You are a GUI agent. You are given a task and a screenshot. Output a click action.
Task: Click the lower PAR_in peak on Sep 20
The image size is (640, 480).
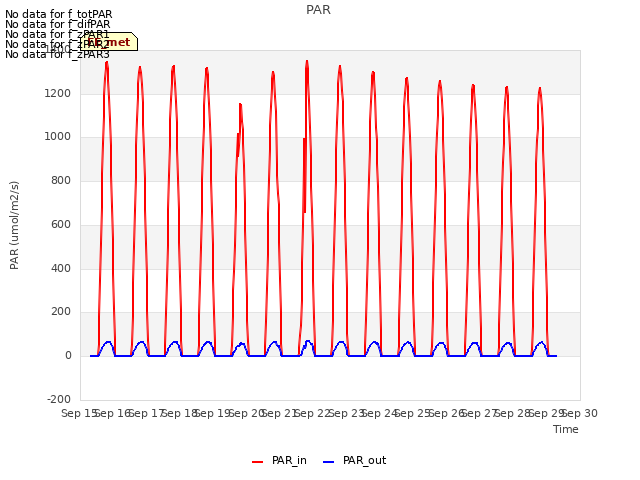click(240, 105)
